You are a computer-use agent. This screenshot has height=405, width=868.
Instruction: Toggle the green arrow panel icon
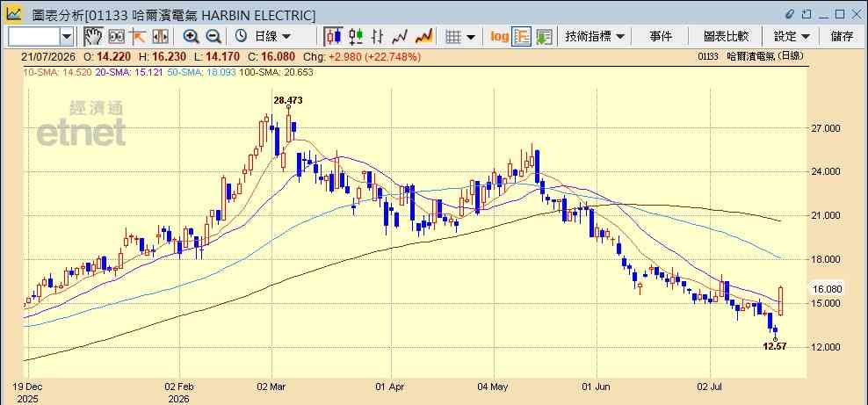544,37
